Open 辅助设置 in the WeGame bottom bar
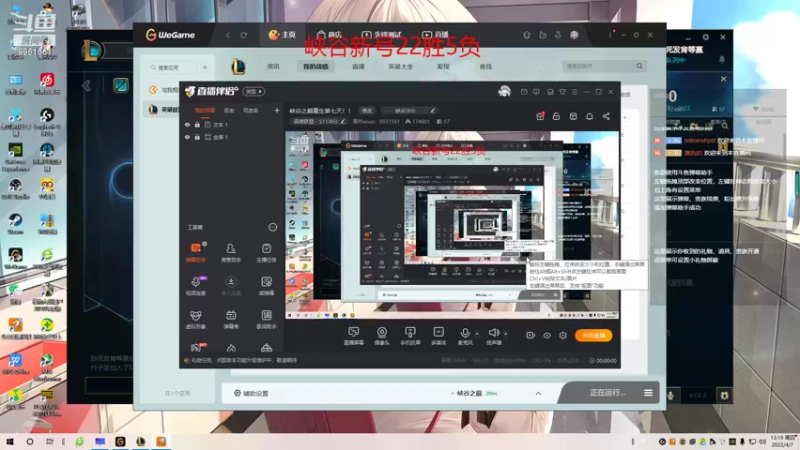 click(x=251, y=393)
